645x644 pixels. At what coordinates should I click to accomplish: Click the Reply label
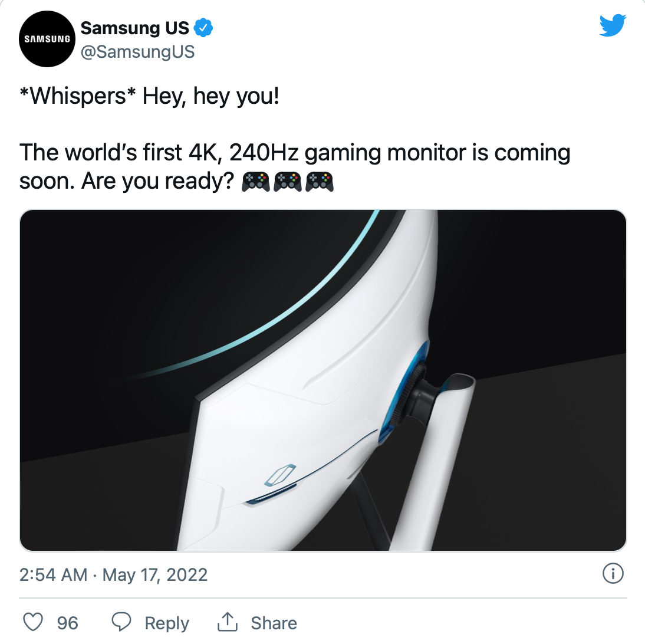point(167,623)
